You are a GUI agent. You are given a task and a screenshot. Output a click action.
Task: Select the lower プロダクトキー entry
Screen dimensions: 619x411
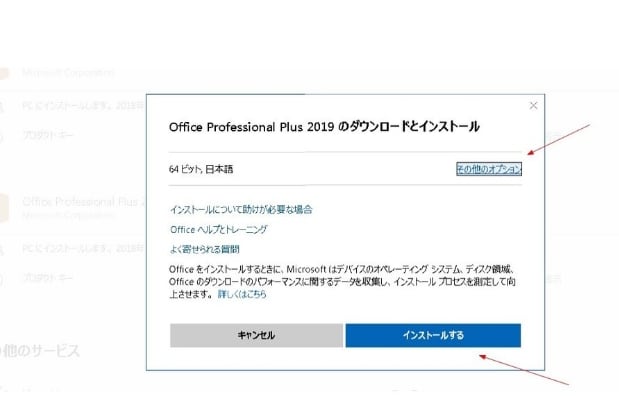click(48, 278)
